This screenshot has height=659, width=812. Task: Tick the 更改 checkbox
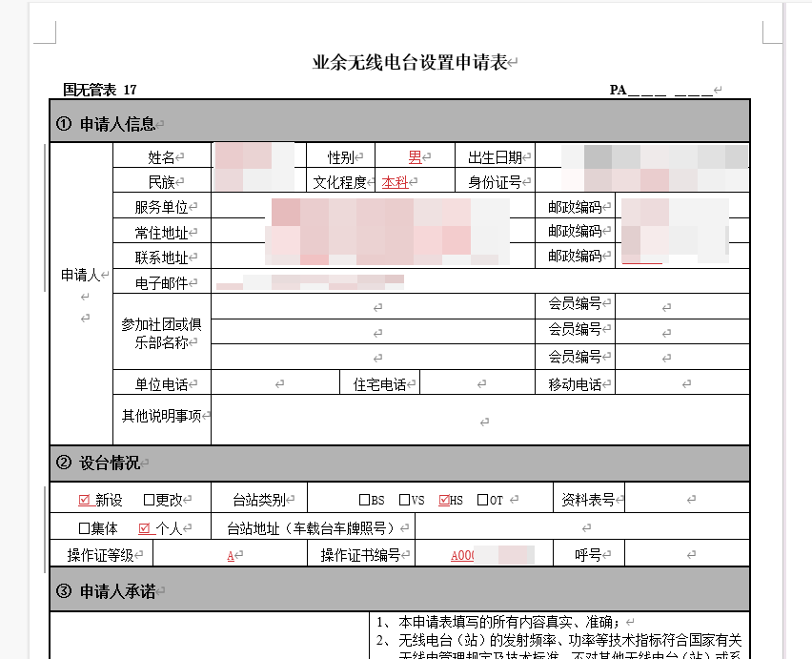click(x=149, y=500)
